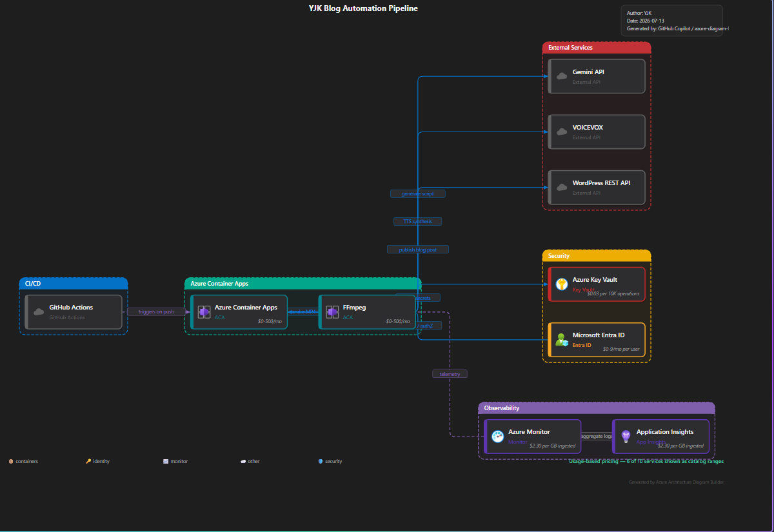Click the 'Date: 2026-07-13' text
This screenshot has height=532, width=774.
[x=646, y=21]
